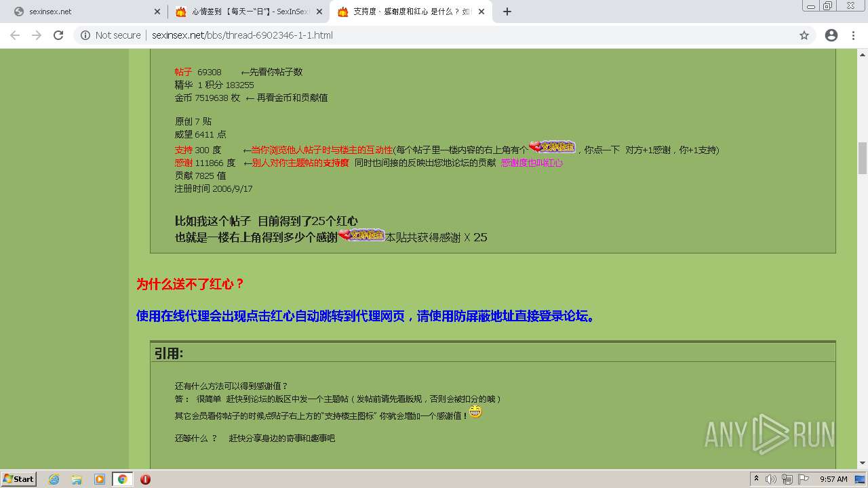Click the vertical scrollbar thumb

click(863, 158)
